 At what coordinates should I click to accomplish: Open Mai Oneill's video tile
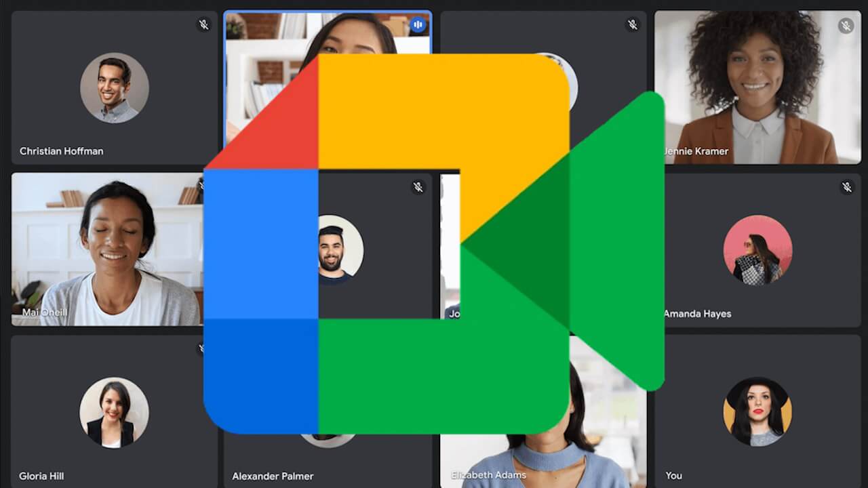(x=107, y=249)
